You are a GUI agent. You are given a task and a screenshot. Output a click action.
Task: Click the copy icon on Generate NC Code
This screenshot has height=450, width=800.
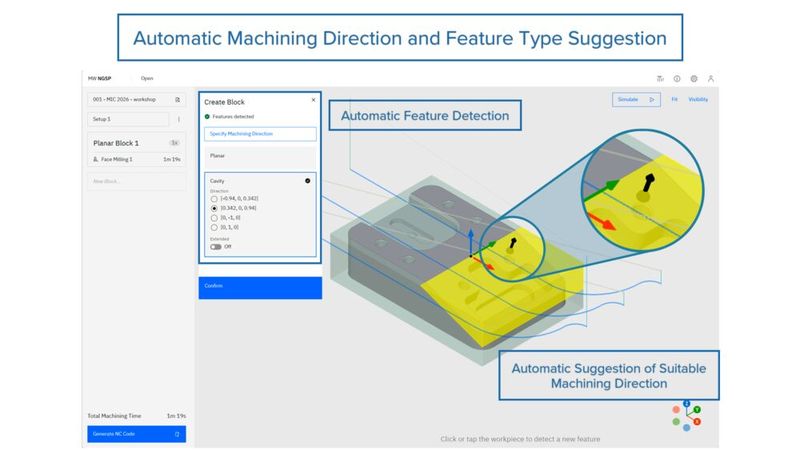tap(177, 434)
